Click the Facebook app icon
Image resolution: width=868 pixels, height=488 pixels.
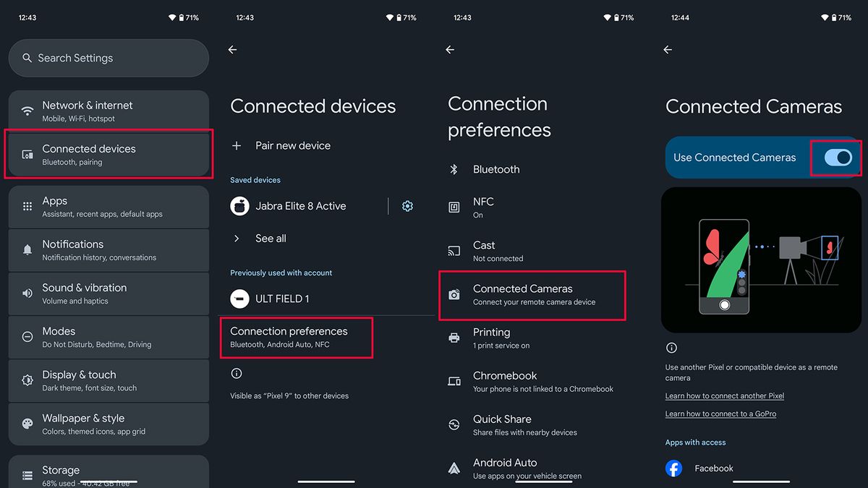[673, 468]
